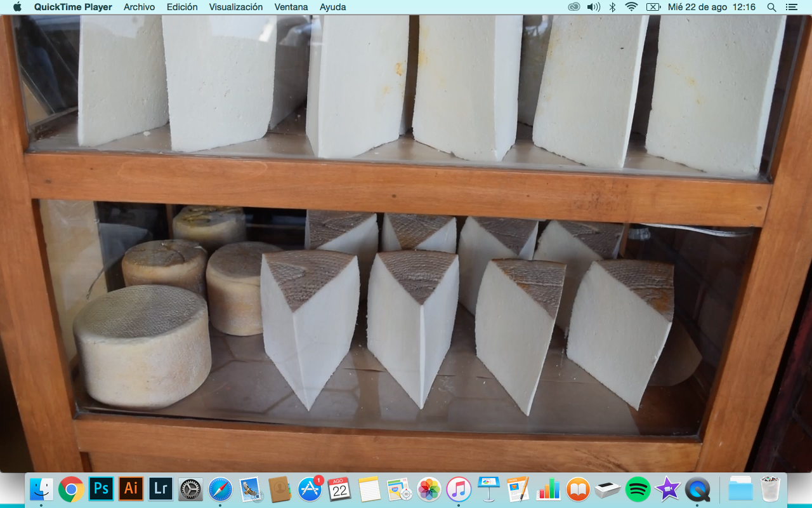812x508 pixels.
Task: Open the Apple menu
Action: coord(17,7)
